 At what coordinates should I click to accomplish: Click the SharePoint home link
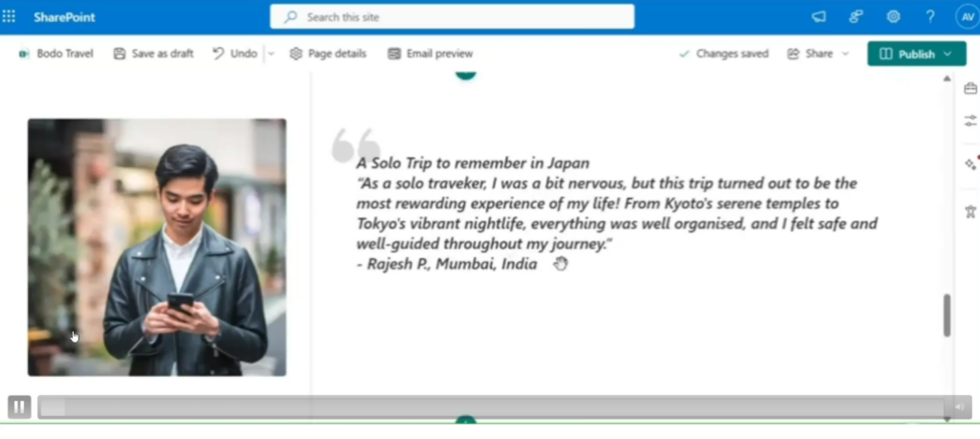pos(64,17)
